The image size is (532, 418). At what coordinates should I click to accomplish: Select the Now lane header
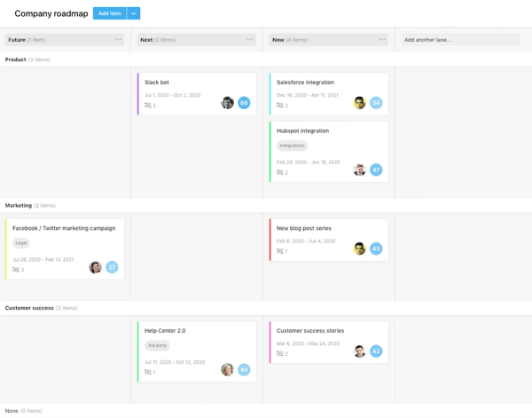point(329,40)
